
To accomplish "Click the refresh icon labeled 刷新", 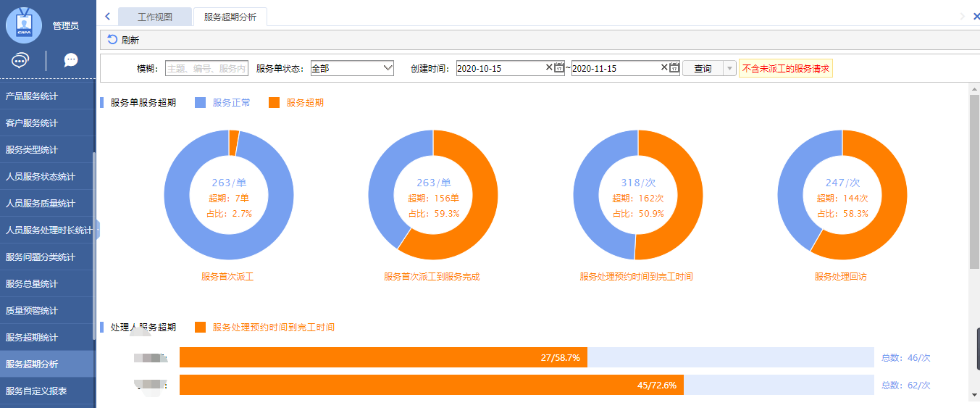I will tap(113, 40).
